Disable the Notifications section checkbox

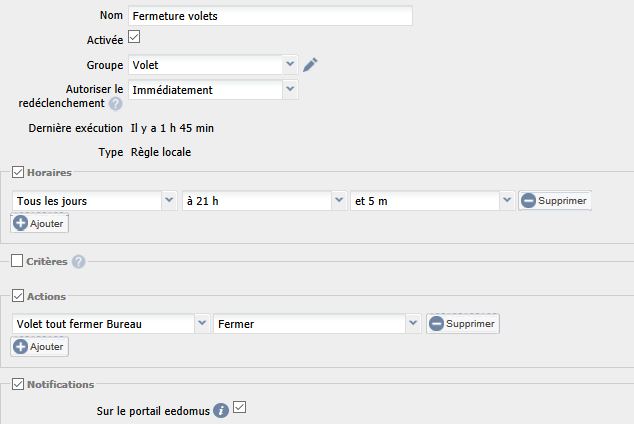pos(18,384)
